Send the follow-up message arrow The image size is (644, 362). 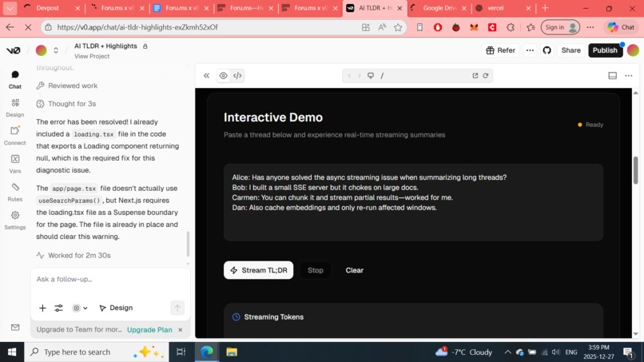(x=177, y=308)
